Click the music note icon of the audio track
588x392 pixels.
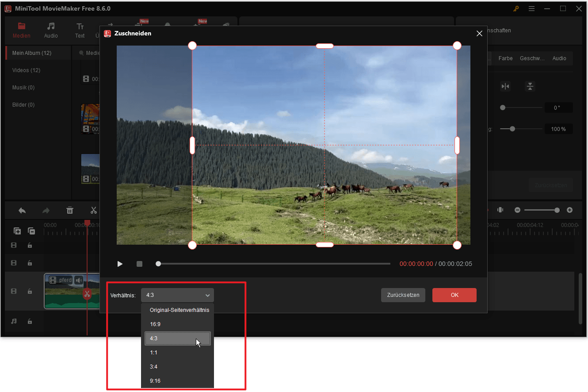(14, 322)
